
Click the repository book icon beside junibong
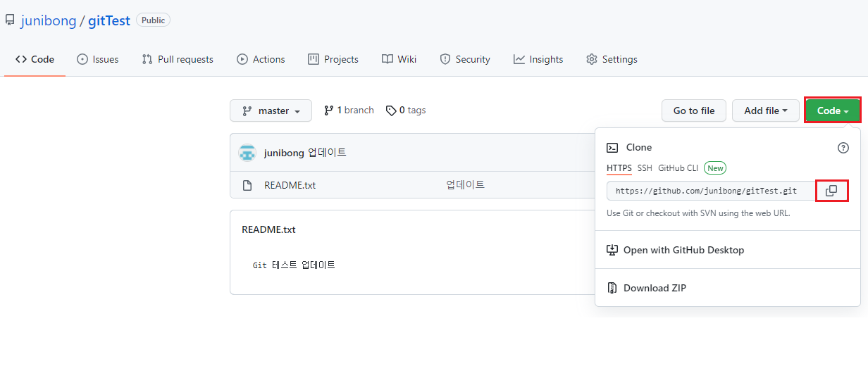[10, 20]
